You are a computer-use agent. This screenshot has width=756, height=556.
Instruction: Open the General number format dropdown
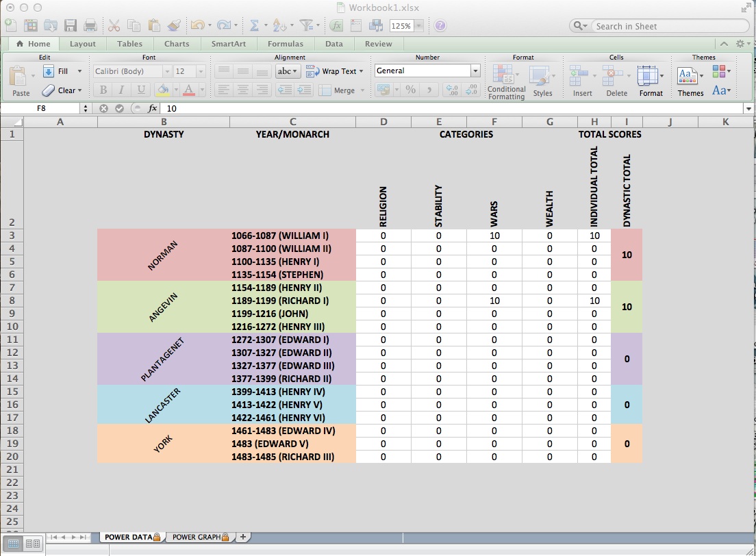coord(475,71)
